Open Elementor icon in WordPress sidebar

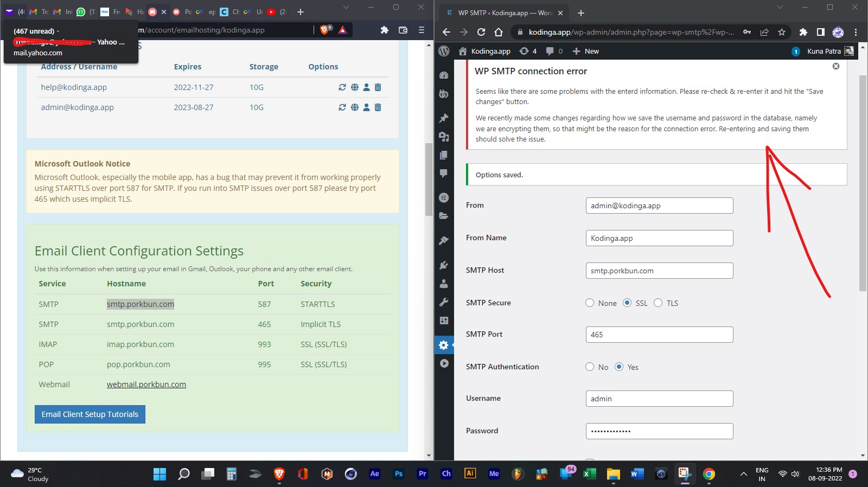point(444,197)
